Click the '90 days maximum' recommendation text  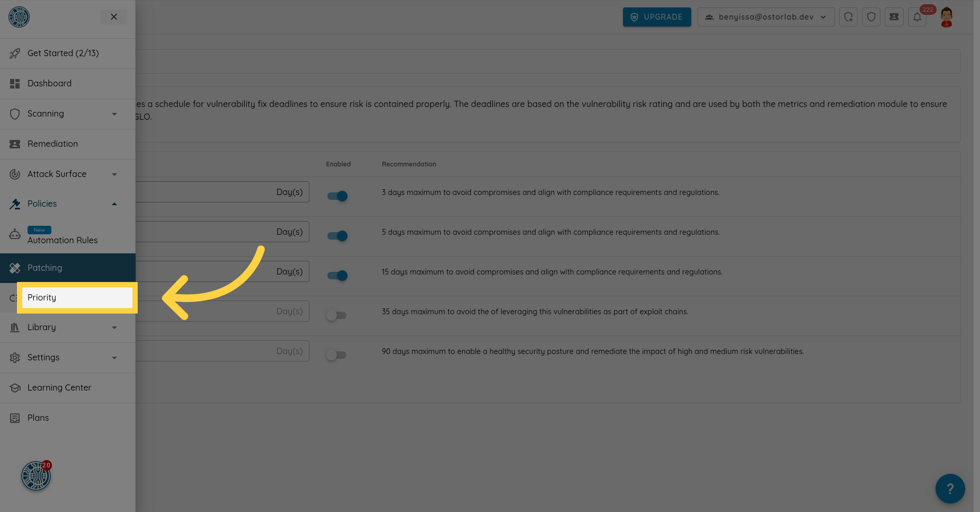tap(593, 351)
